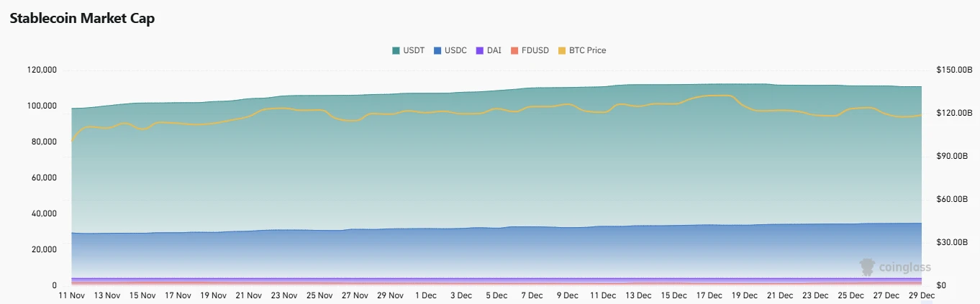Click the Stablecoin Market Cap title

[x=82, y=19]
